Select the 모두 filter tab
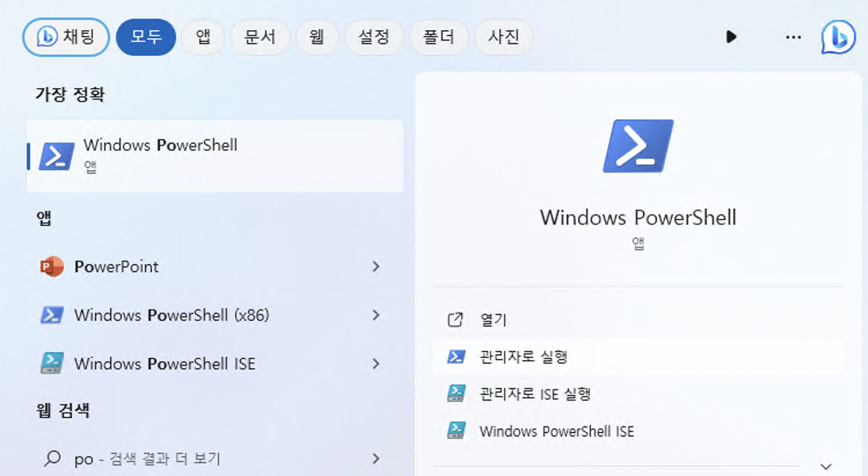868x476 pixels. [146, 37]
